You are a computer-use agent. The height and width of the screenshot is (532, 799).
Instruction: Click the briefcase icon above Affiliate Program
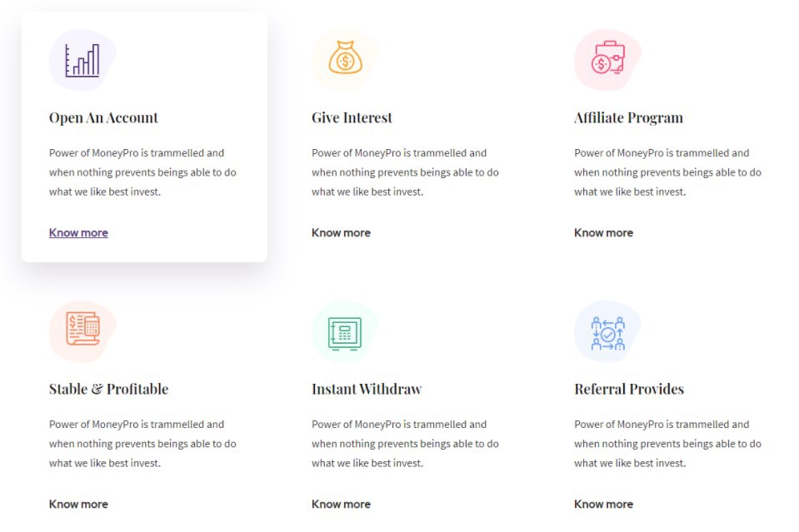(x=607, y=60)
